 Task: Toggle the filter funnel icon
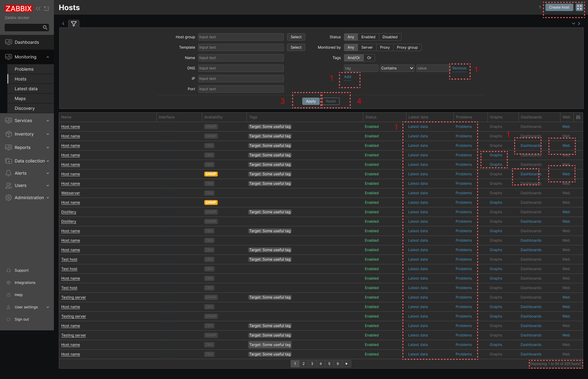[74, 24]
